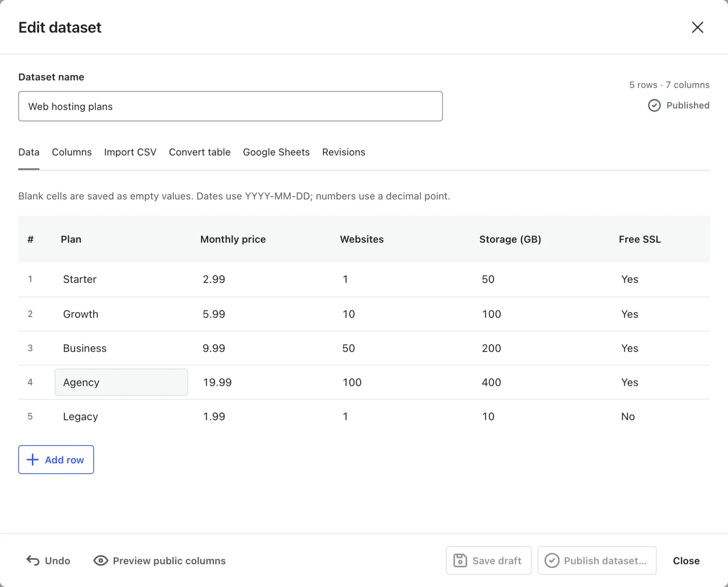Edit the Business plan cell
The image size is (728, 587).
tap(121, 348)
